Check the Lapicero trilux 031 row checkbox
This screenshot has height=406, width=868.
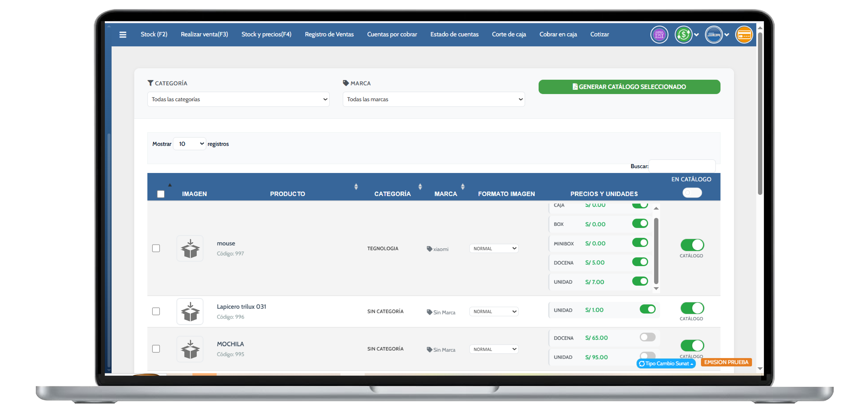pyautogui.click(x=156, y=311)
